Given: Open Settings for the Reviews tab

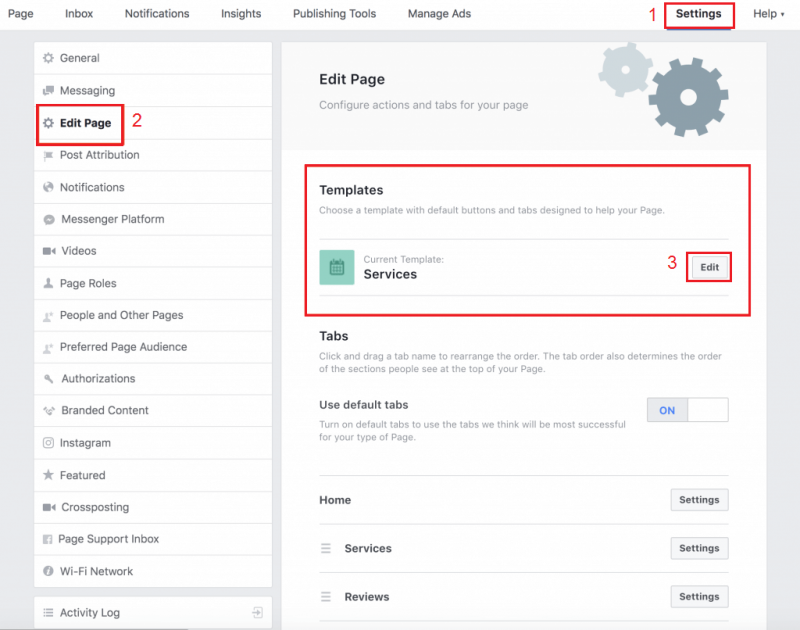Looking at the screenshot, I should pos(699,596).
